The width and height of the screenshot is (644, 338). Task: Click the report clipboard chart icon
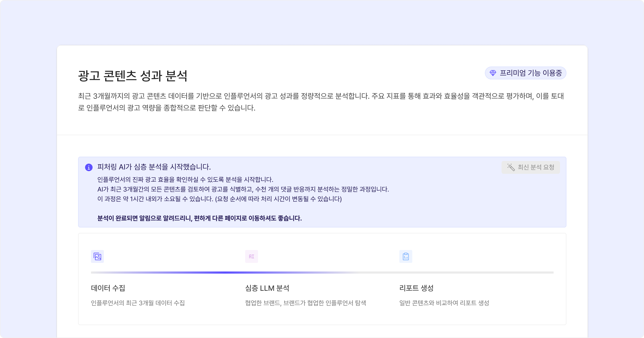406,256
